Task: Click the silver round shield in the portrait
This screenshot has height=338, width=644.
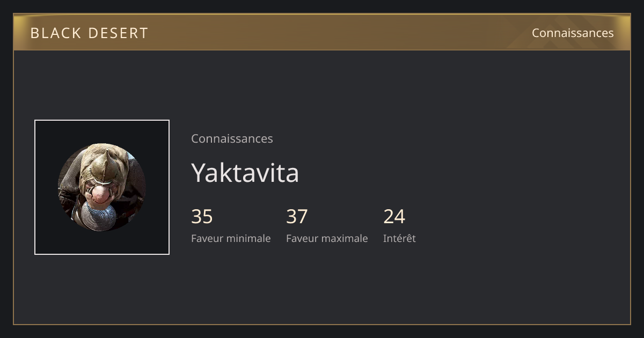Action: 99,216
